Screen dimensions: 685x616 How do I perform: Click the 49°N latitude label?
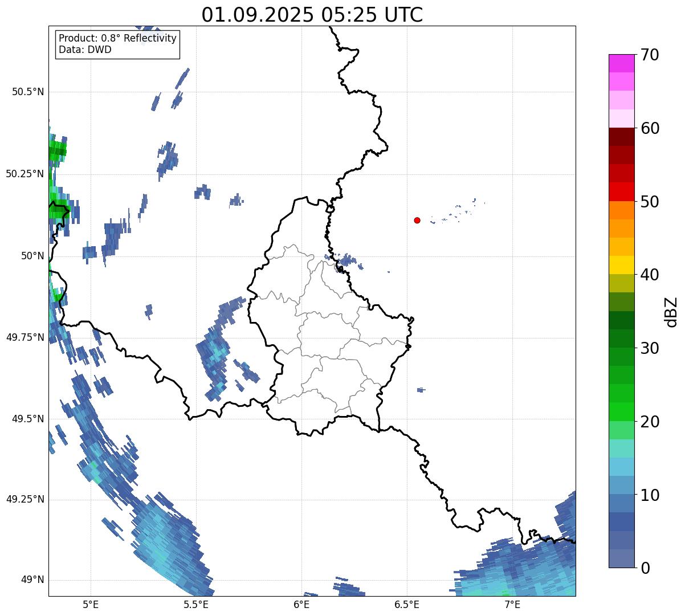pos(32,580)
